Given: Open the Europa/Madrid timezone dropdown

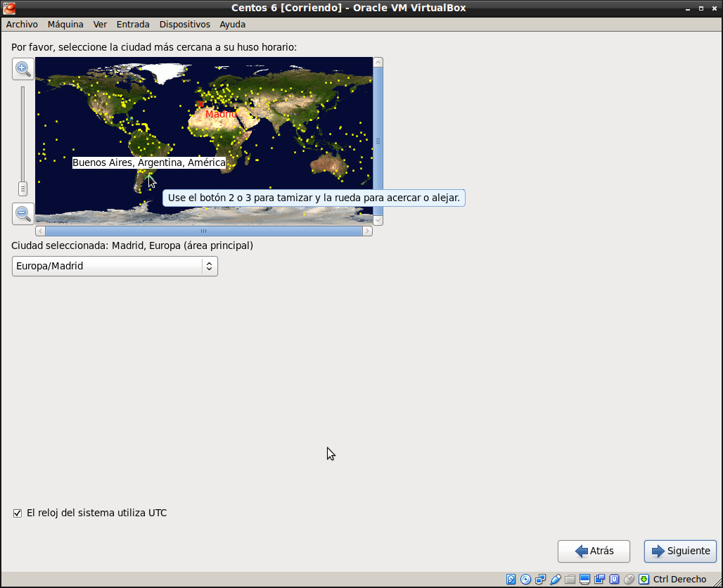Looking at the screenshot, I should pyautogui.click(x=115, y=266).
